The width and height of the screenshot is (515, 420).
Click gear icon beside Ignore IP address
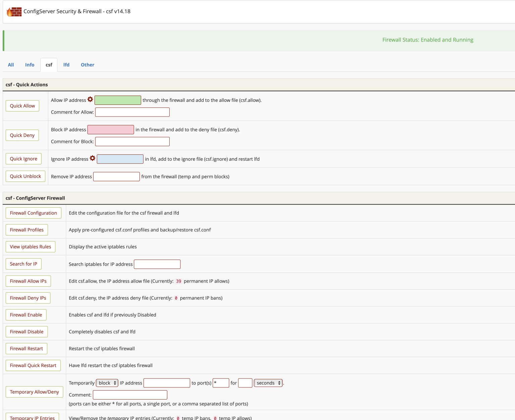point(93,158)
